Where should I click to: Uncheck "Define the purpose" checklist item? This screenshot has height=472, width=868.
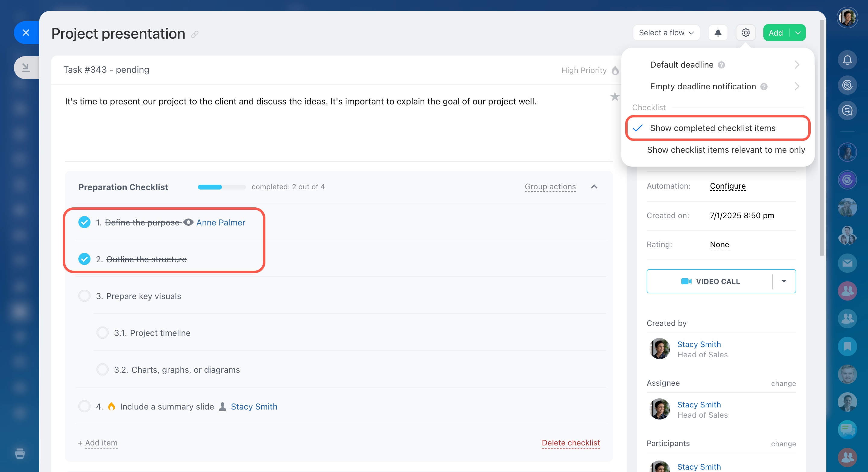pos(84,222)
